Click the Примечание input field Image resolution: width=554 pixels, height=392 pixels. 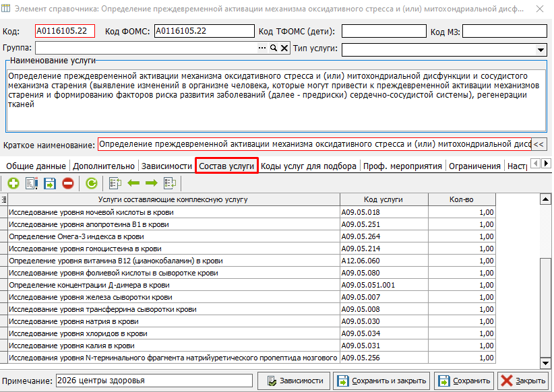pos(154,381)
